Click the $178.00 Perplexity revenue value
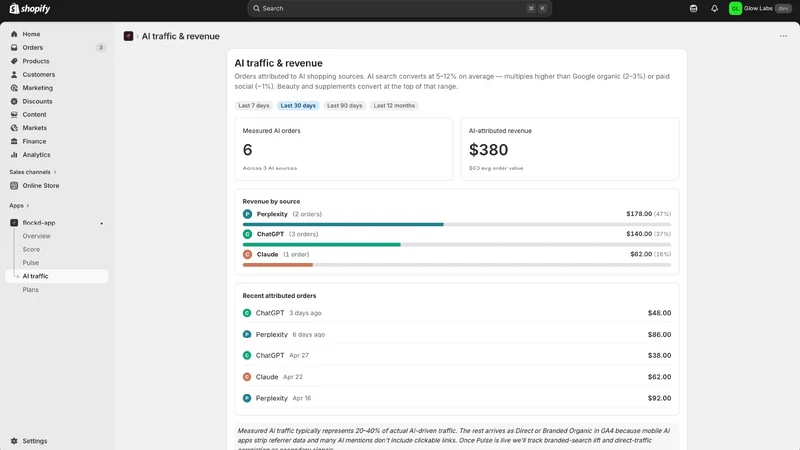This screenshot has width=800, height=450. 639,214
